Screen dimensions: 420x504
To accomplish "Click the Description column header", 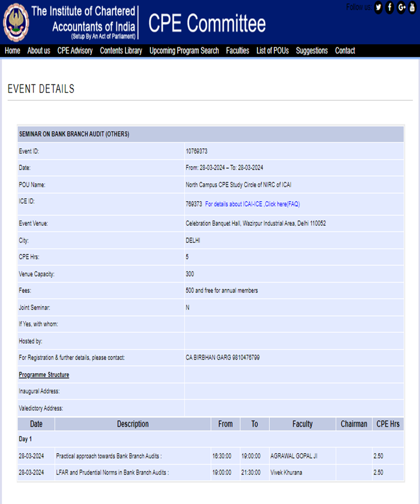I will coord(133,424).
